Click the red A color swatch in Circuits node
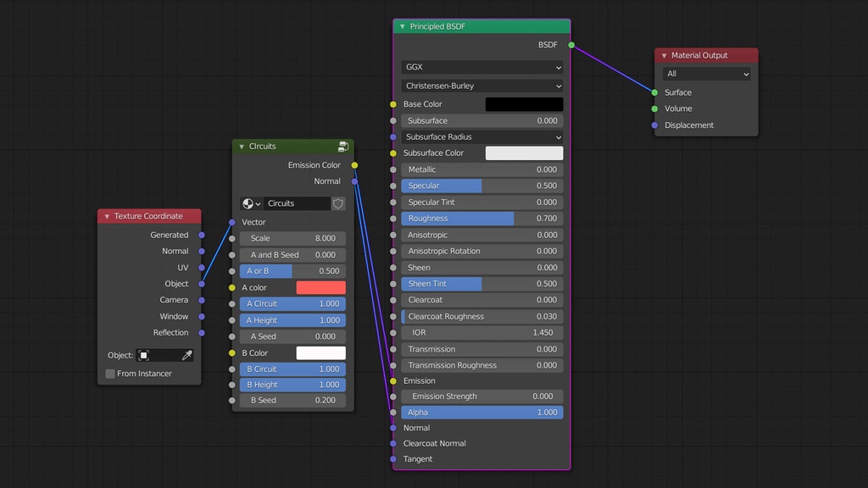 (x=322, y=287)
